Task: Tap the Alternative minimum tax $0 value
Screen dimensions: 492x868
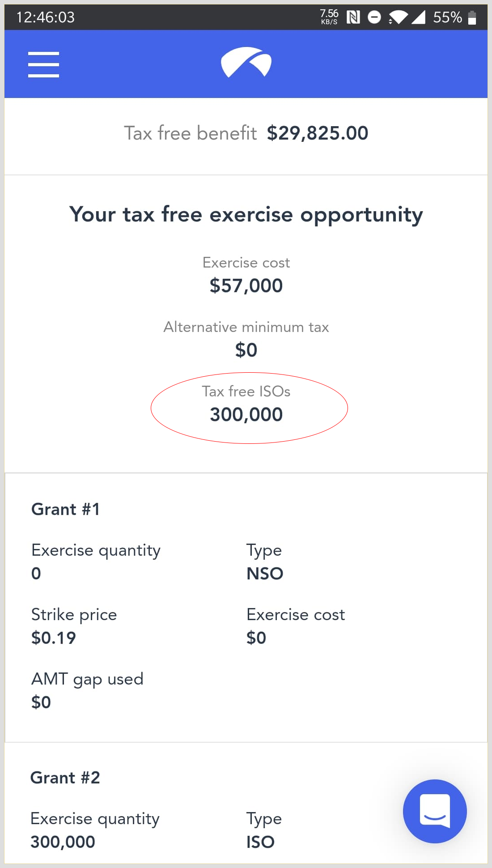Action: click(x=246, y=350)
